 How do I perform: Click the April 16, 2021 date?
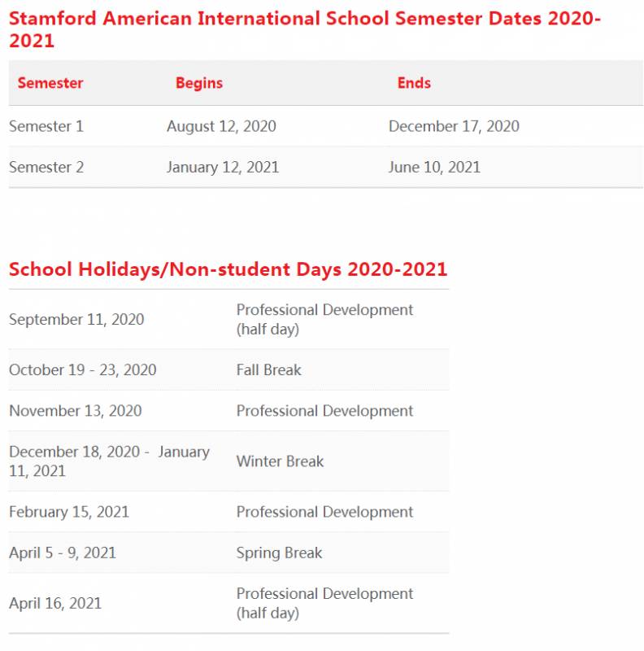[x=55, y=603]
